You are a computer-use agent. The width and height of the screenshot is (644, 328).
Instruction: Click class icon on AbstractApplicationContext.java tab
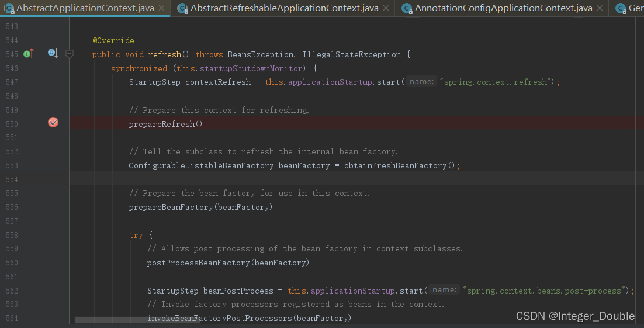tap(9, 8)
